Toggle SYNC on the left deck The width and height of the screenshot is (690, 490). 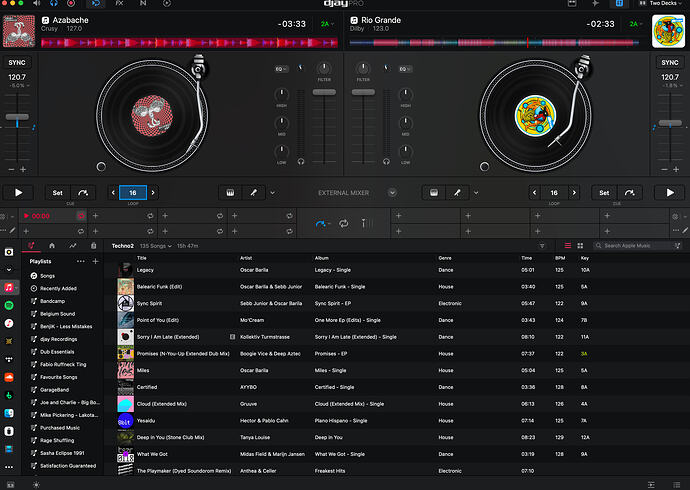point(17,62)
